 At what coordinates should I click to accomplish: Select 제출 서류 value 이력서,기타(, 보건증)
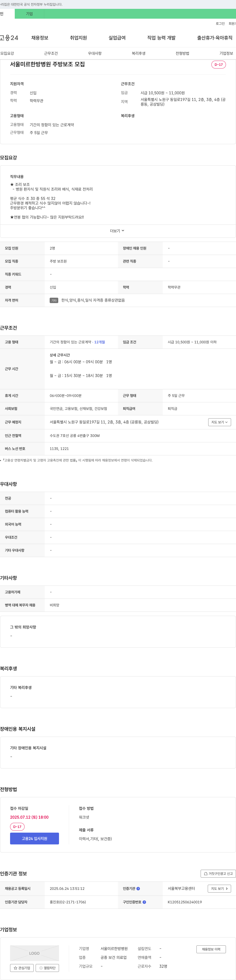click(x=95, y=839)
